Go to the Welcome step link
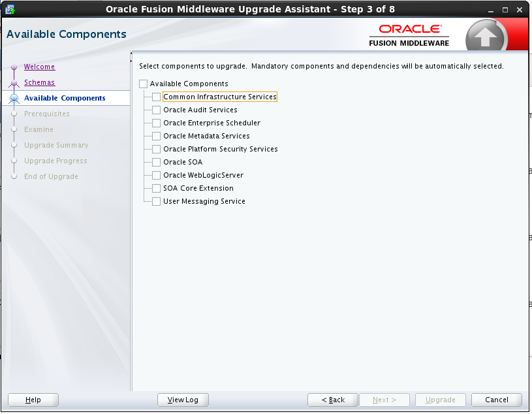Image resolution: width=532 pixels, height=414 pixels. 39,67
